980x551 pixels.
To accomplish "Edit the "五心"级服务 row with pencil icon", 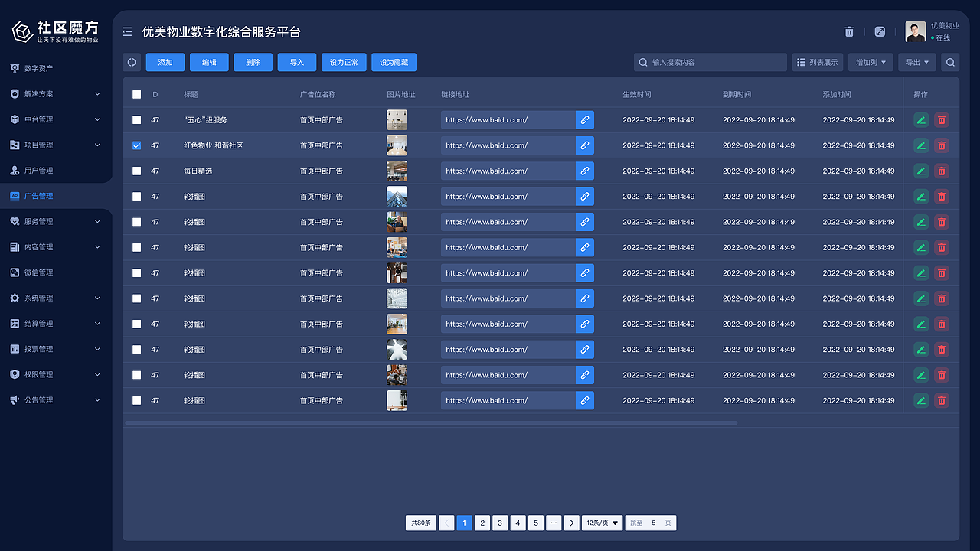I will [921, 120].
